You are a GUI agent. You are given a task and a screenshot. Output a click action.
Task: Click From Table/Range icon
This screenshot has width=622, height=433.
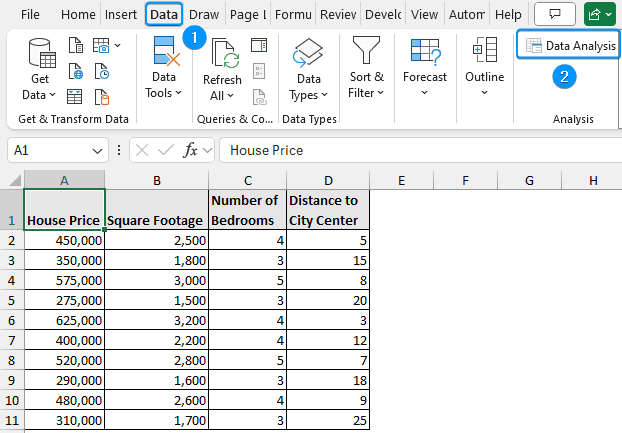click(75, 97)
